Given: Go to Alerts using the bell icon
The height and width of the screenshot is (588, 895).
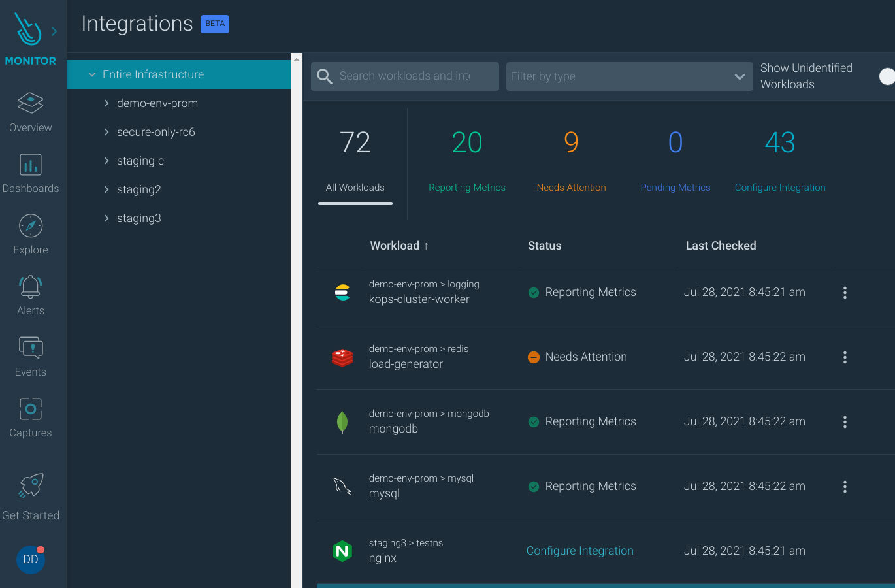Looking at the screenshot, I should (30, 294).
